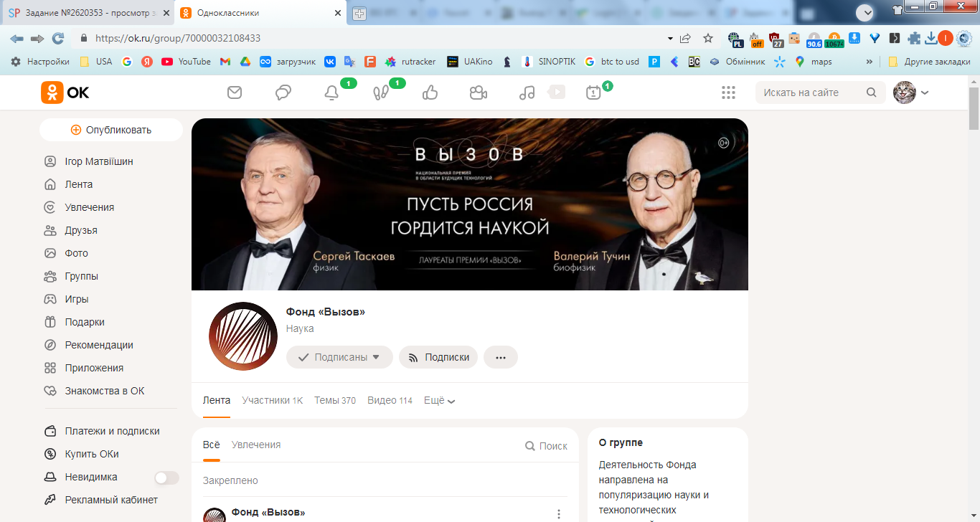The height and width of the screenshot is (522, 980).
Task: Click the Подписки button
Action: (x=438, y=357)
